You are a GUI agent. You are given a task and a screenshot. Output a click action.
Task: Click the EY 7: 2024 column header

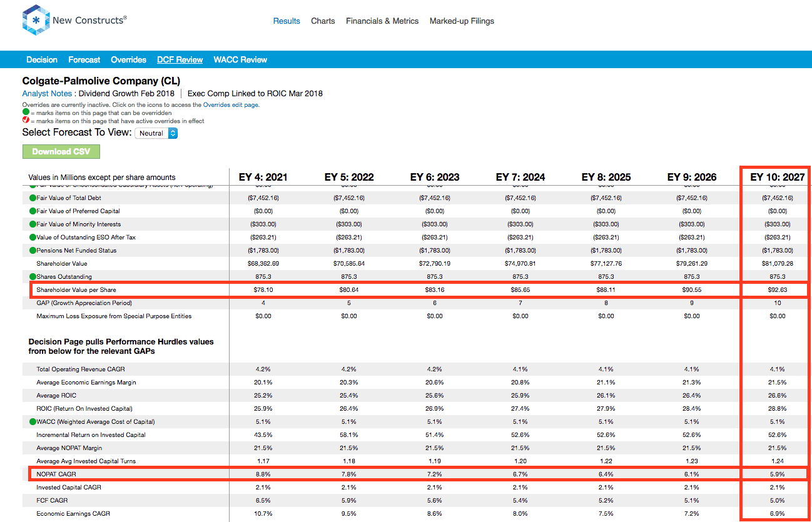520,177
